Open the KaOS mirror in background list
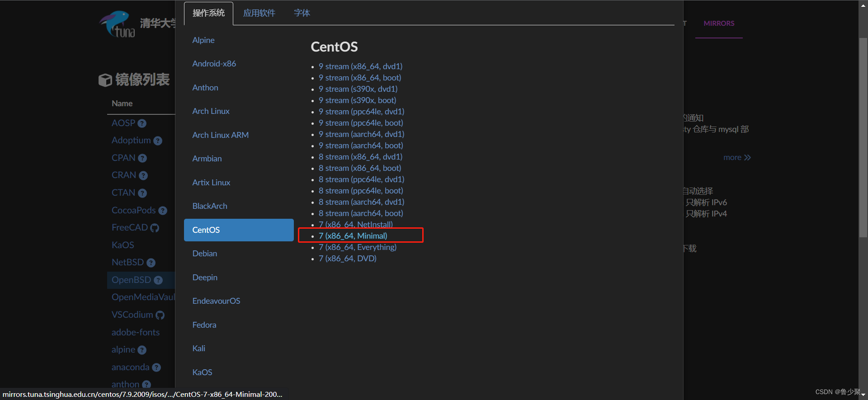Image resolution: width=868 pixels, height=400 pixels. pyautogui.click(x=123, y=245)
